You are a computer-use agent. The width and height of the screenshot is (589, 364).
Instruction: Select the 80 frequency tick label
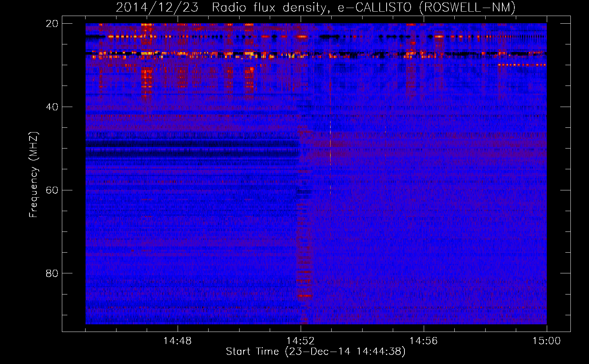click(x=52, y=273)
